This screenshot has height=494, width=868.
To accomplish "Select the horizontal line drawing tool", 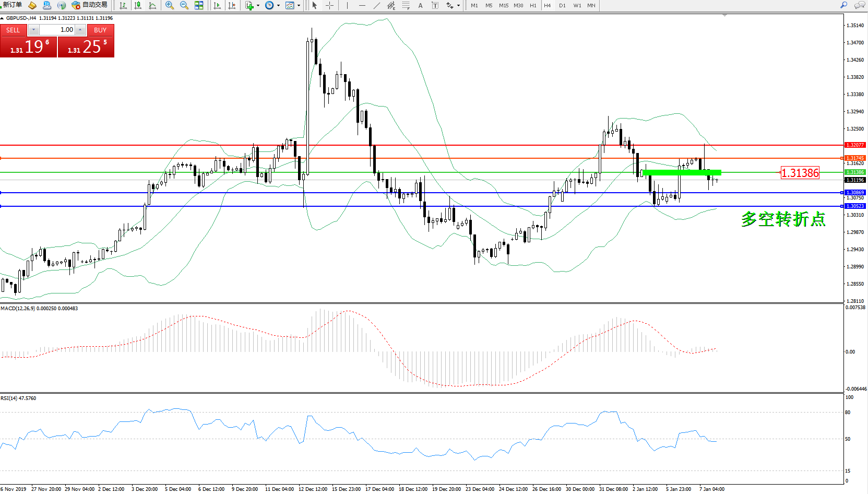I will click(362, 5).
